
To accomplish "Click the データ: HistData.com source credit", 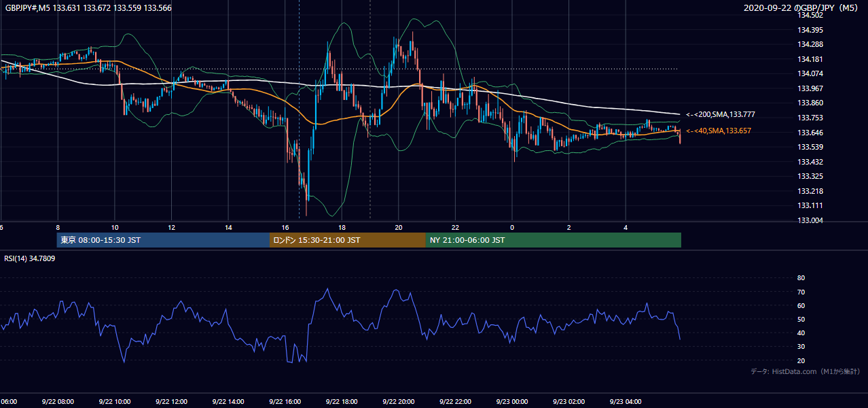I will pyautogui.click(x=806, y=371).
